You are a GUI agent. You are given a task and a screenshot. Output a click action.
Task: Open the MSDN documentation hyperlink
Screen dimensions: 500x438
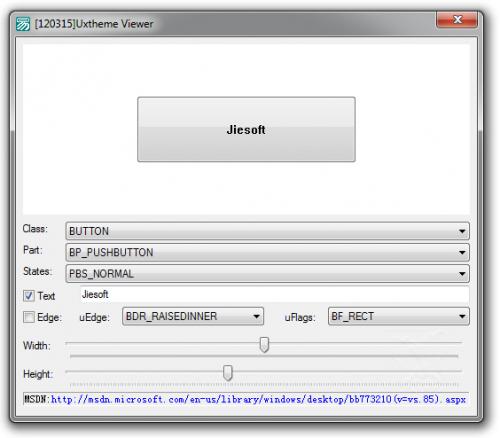258,399
